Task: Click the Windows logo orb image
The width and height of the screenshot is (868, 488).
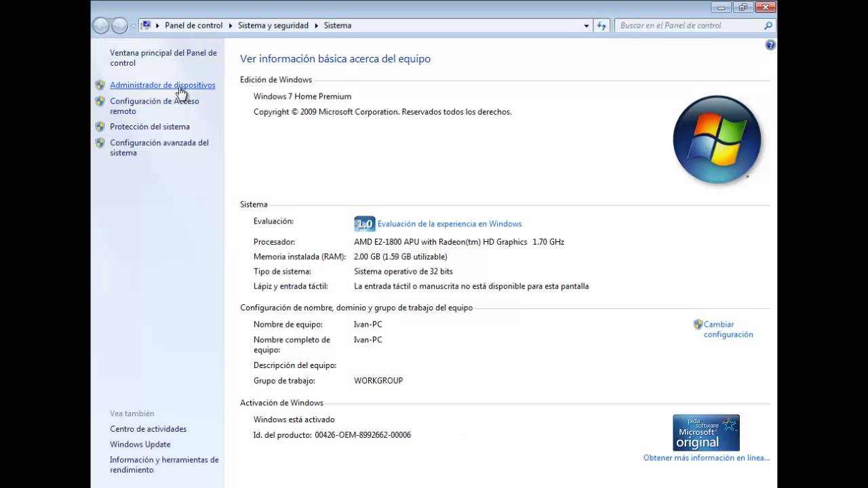Action: click(x=717, y=140)
